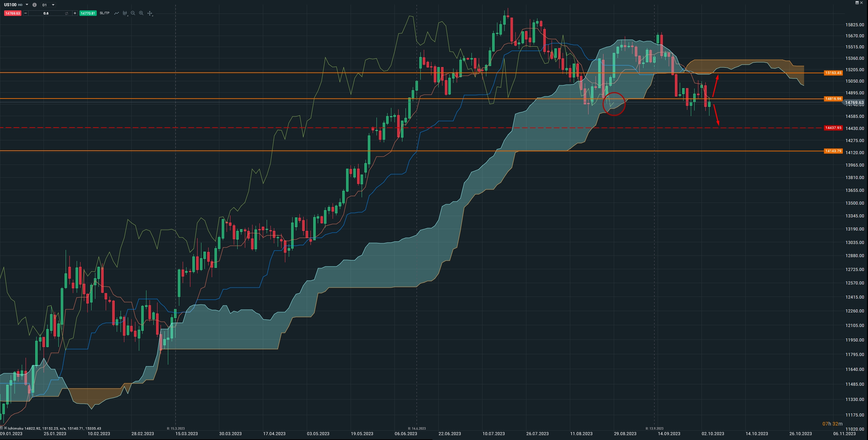Image resolution: width=868 pixels, height=440 pixels.
Task: Activate the crosshair move tool
Action: point(150,13)
